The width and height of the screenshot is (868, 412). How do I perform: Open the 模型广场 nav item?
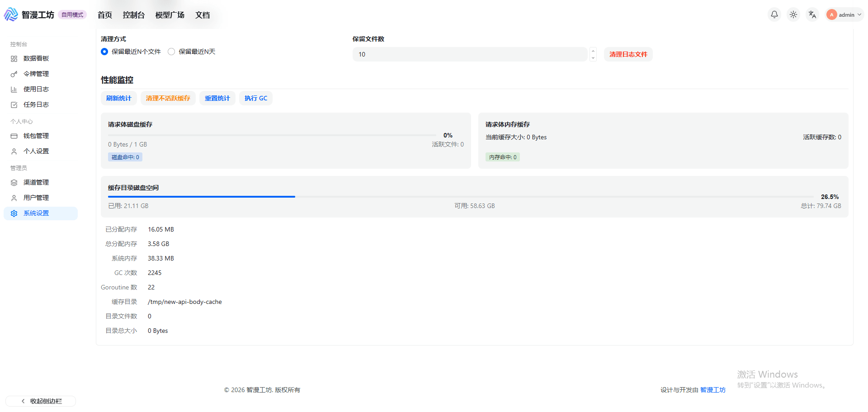(x=170, y=15)
